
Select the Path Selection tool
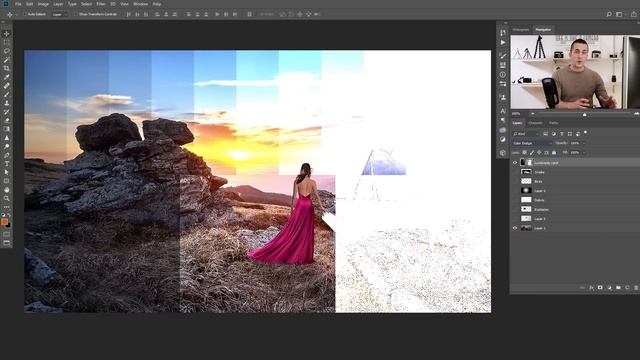click(7, 172)
